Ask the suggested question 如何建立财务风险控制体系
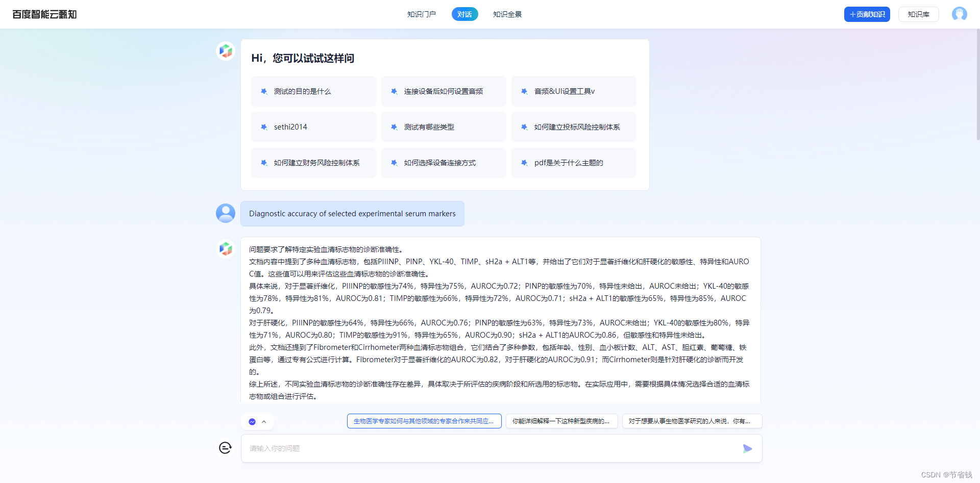This screenshot has height=483, width=980. click(313, 163)
